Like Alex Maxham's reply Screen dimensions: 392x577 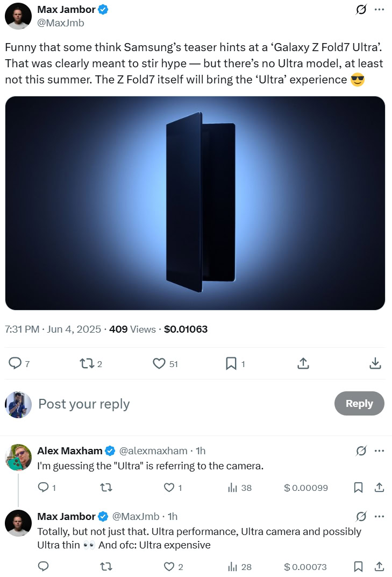(x=169, y=488)
